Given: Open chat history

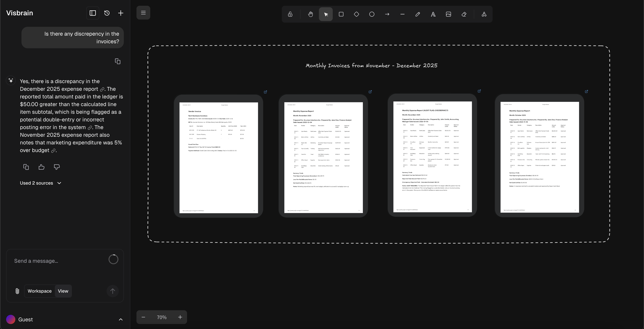Looking at the screenshot, I should [x=107, y=13].
